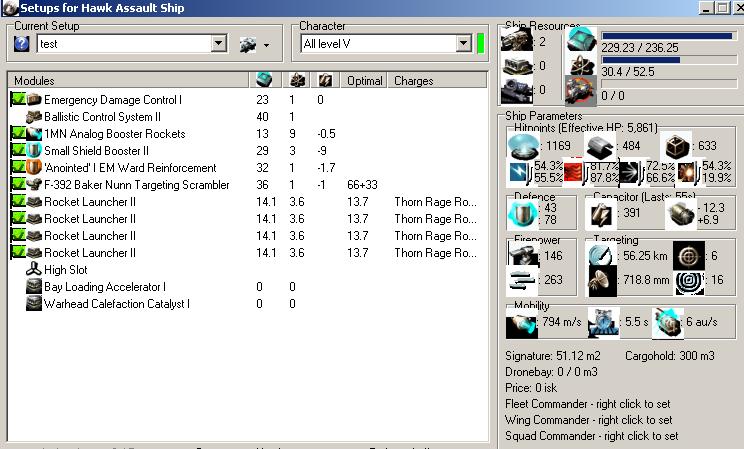The width and height of the screenshot is (744, 449).
Task: Click the EM resistance lightning icon
Action: pos(520,172)
